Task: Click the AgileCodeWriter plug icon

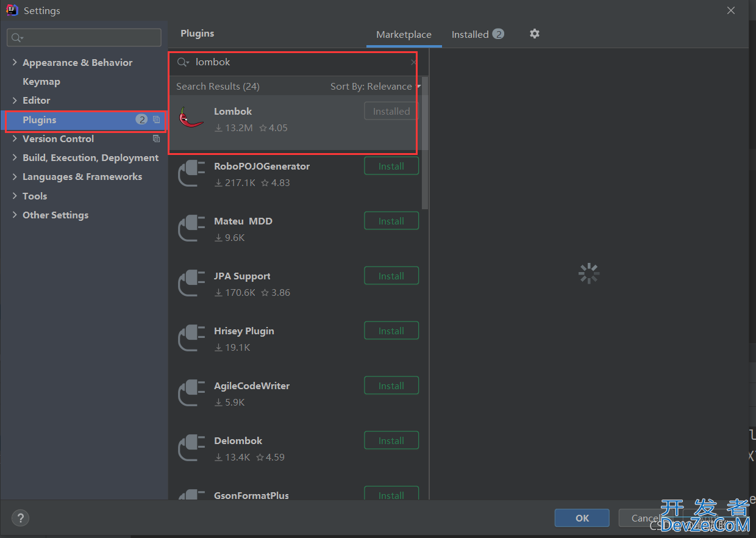Action: pyautogui.click(x=191, y=393)
